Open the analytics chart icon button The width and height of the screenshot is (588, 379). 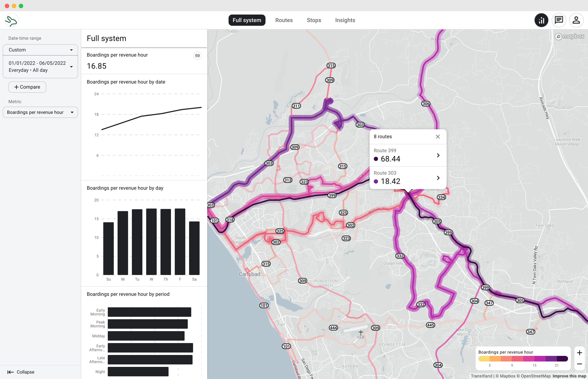point(541,20)
